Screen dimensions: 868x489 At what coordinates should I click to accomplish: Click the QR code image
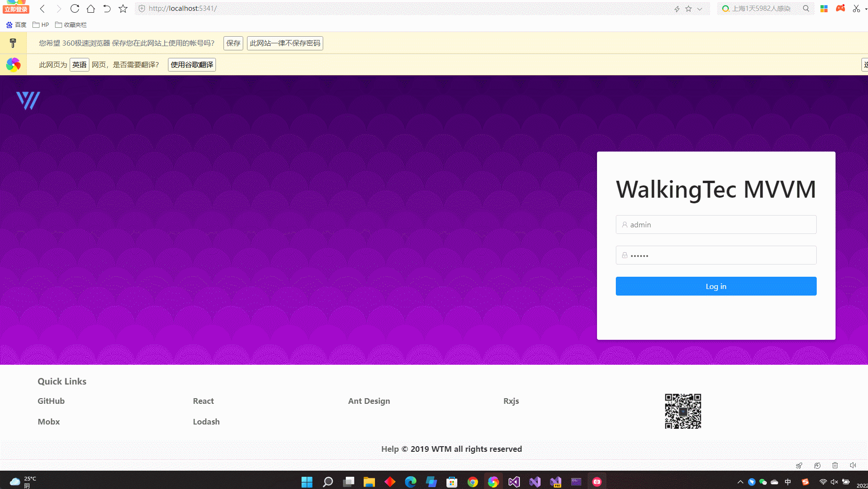pos(683,411)
